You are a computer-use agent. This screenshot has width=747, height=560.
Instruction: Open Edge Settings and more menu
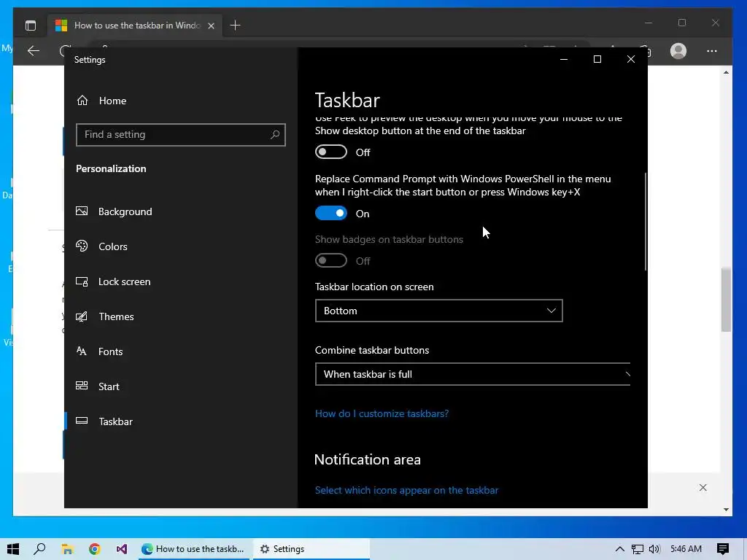click(712, 50)
